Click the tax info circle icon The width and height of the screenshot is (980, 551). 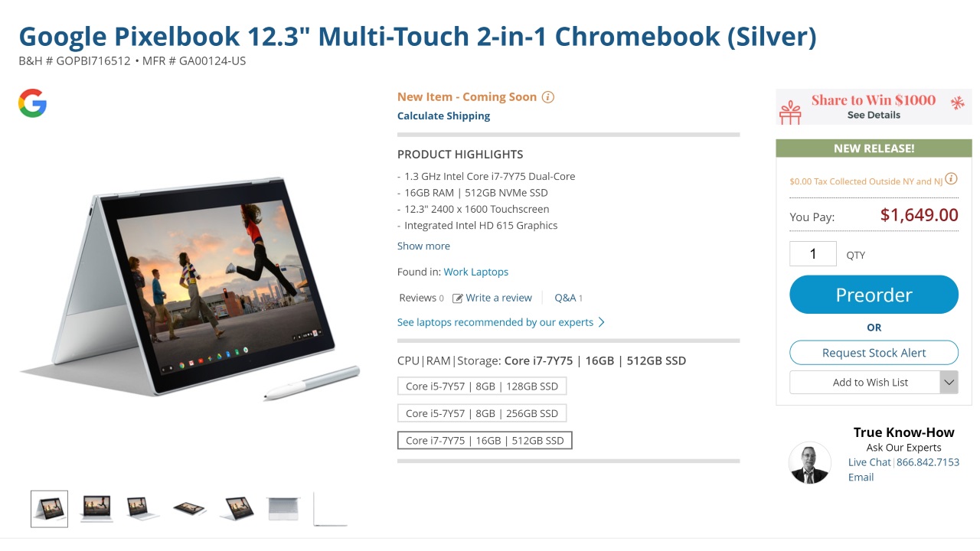pyautogui.click(x=951, y=180)
